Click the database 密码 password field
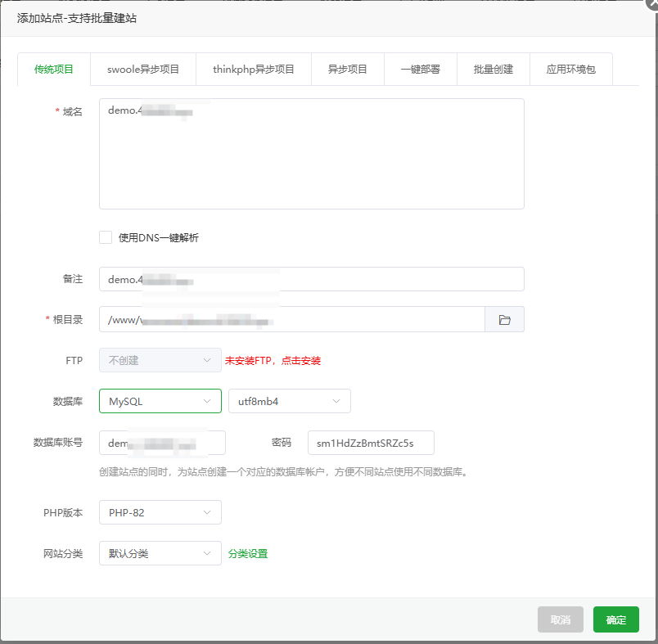The height and width of the screenshot is (644, 658). tap(370, 443)
